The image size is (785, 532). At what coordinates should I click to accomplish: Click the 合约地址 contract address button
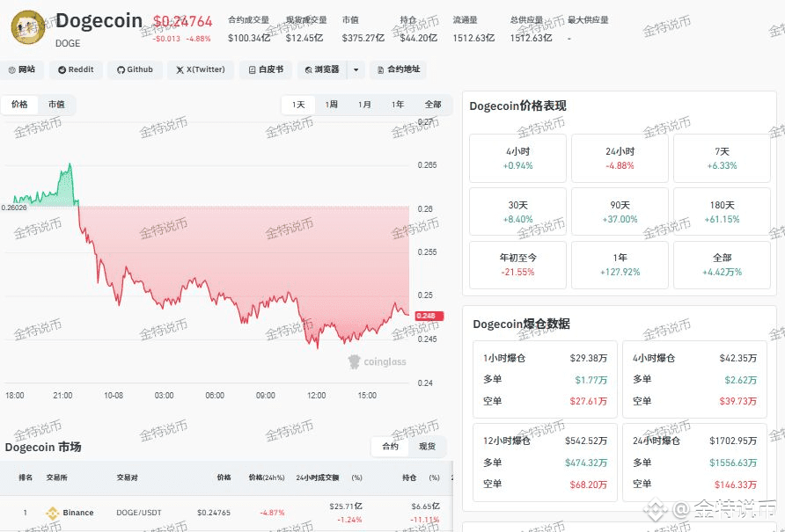pos(399,69)
